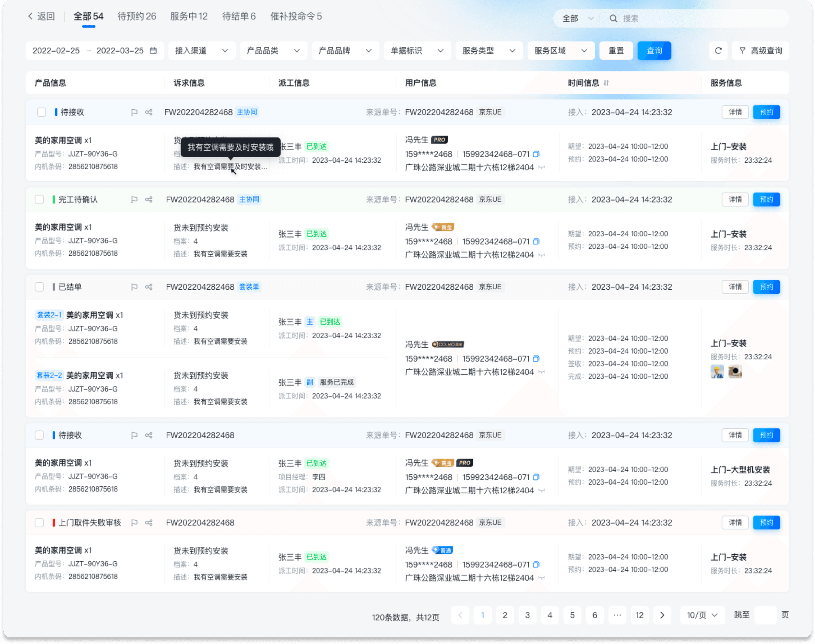
Task: Open 高级查询 advanced filter
Action: pyautogui.click(x=760, y=51)
